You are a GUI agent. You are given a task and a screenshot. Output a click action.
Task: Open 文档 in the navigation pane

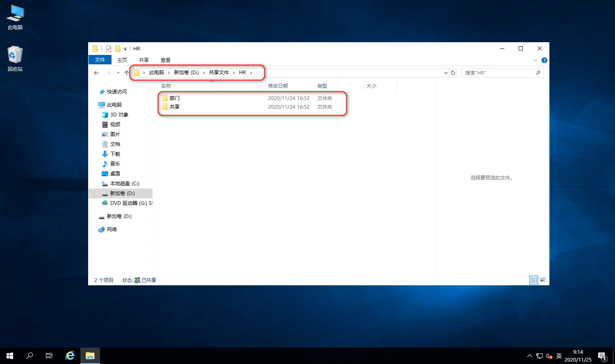tap(115, 144)
